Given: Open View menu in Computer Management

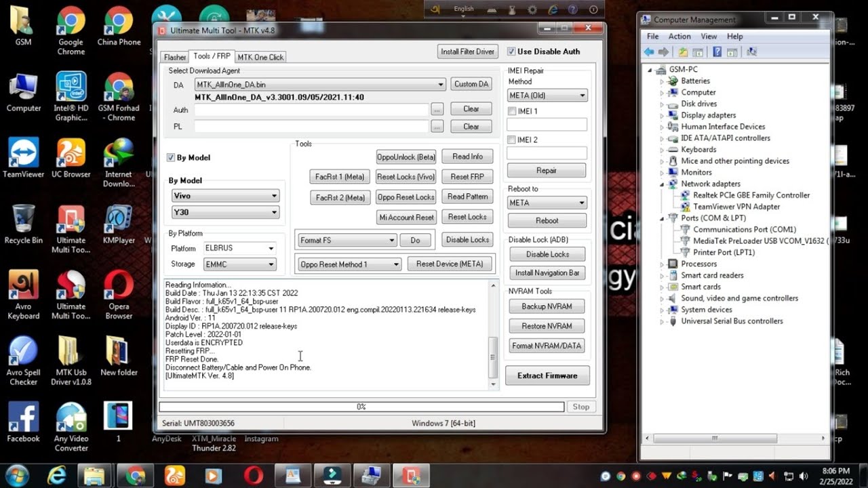Looking at the screenshot, I should pos(709,37).
